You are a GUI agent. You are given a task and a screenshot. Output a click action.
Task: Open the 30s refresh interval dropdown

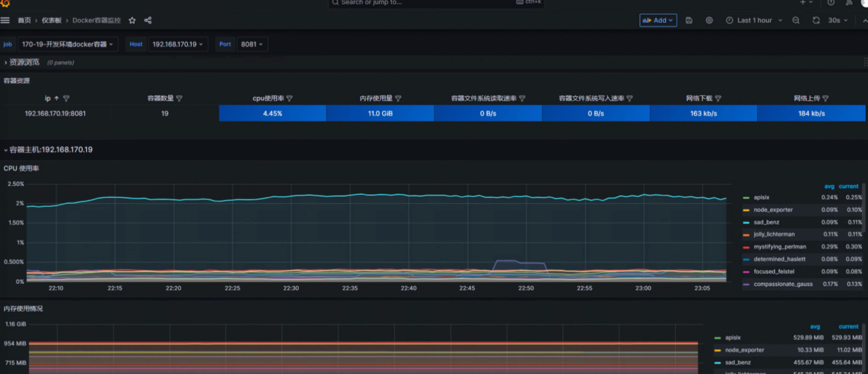(838, 21)
